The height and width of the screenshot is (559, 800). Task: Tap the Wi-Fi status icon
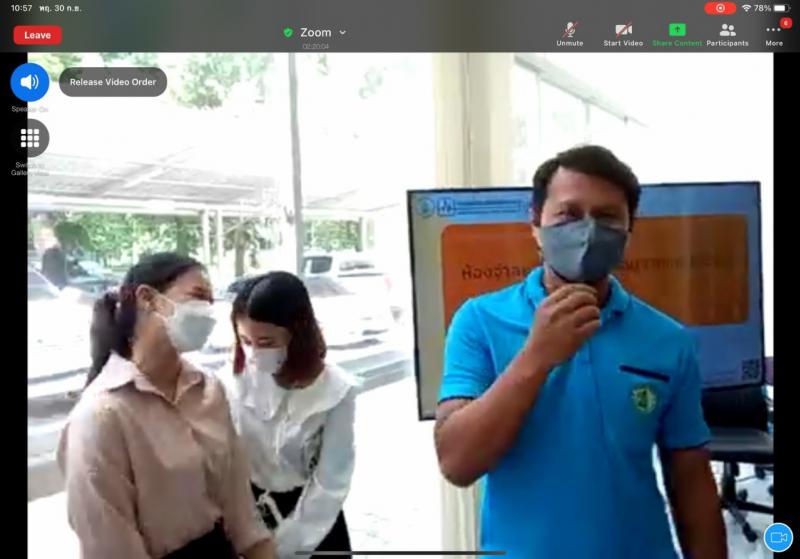pos(746,8)
